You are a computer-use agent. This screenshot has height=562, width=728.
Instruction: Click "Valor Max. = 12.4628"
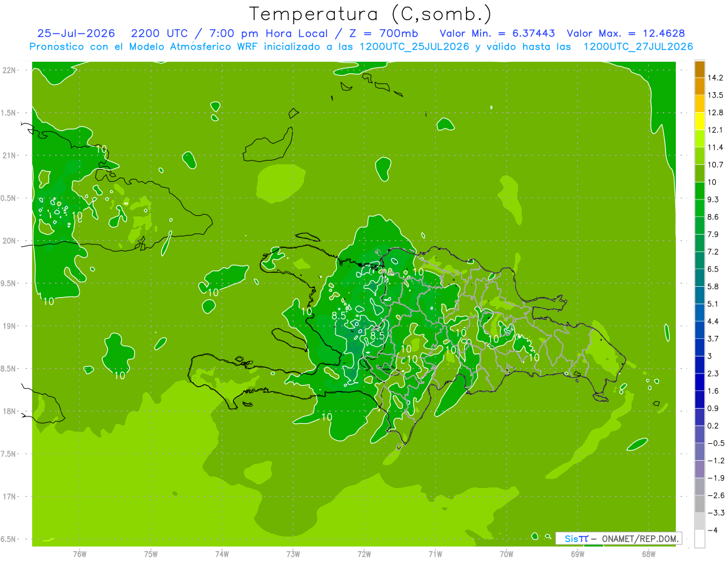pos(626,33)
